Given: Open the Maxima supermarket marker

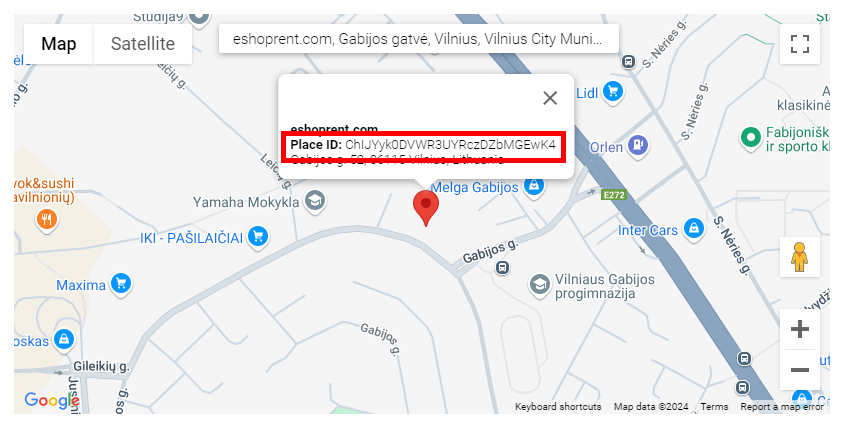Looking at the screenshot, I should (121, 284).
